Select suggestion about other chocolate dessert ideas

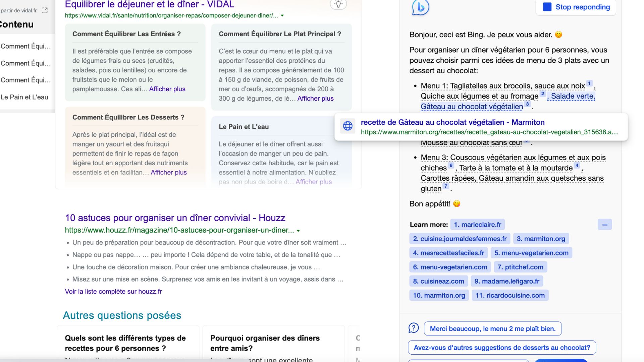[502, 348]
